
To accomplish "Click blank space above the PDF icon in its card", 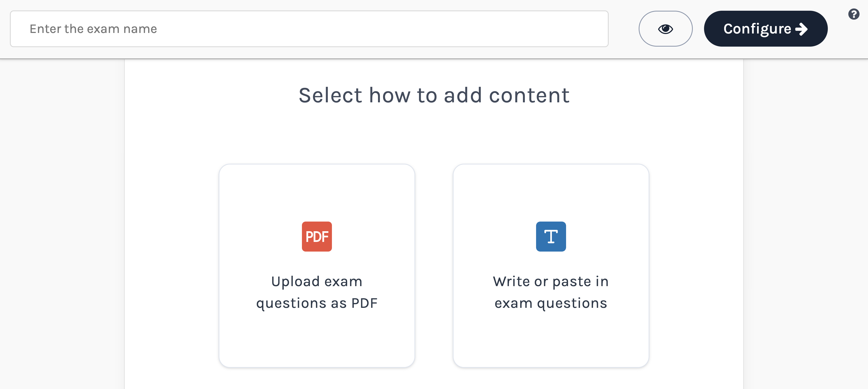I will tap(317, 192).
